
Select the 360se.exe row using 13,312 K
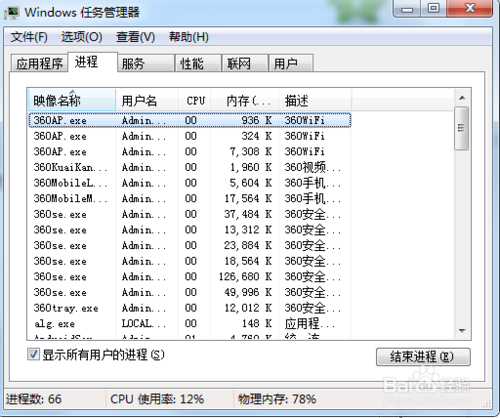coord(190,230)
